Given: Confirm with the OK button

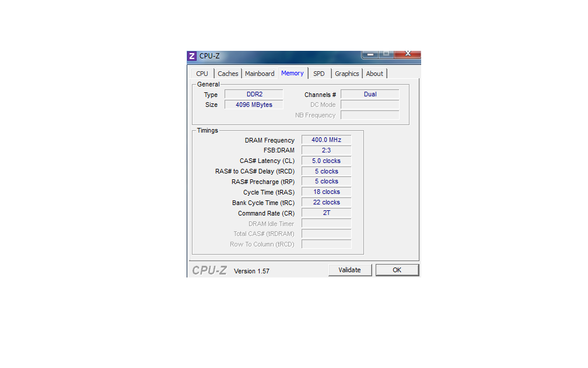Looking at the screenshot, I should click(397, 270).
